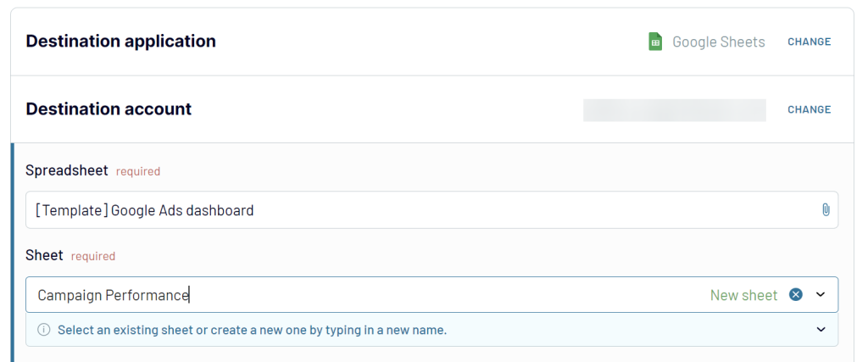The width and height of the screenshot is (868, 362).
Task: Click the Google Sheets application name
Action: click(x=718, y=42)
